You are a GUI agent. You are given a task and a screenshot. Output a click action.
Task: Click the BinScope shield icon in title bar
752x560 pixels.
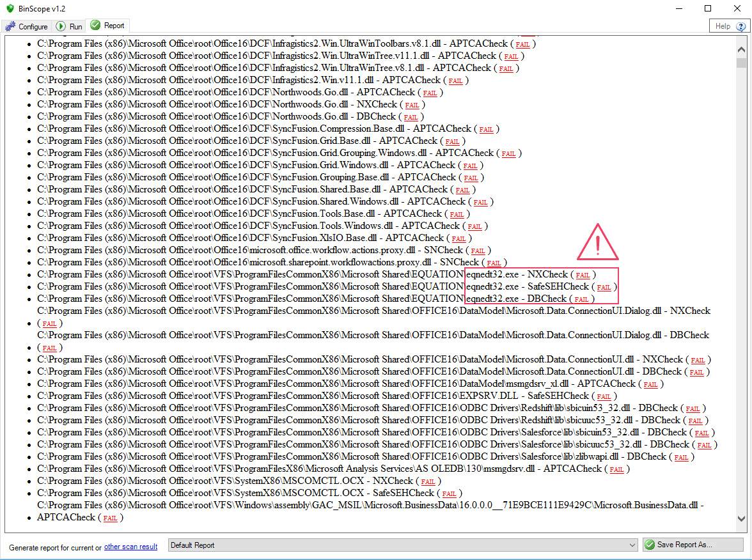coord(10,8)
